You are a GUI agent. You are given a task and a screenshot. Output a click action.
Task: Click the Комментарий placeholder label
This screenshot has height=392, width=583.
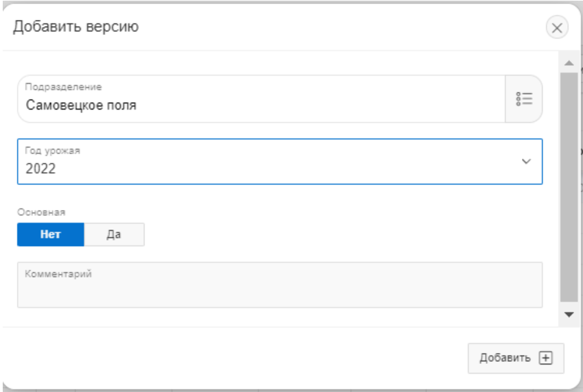(58, 274)
